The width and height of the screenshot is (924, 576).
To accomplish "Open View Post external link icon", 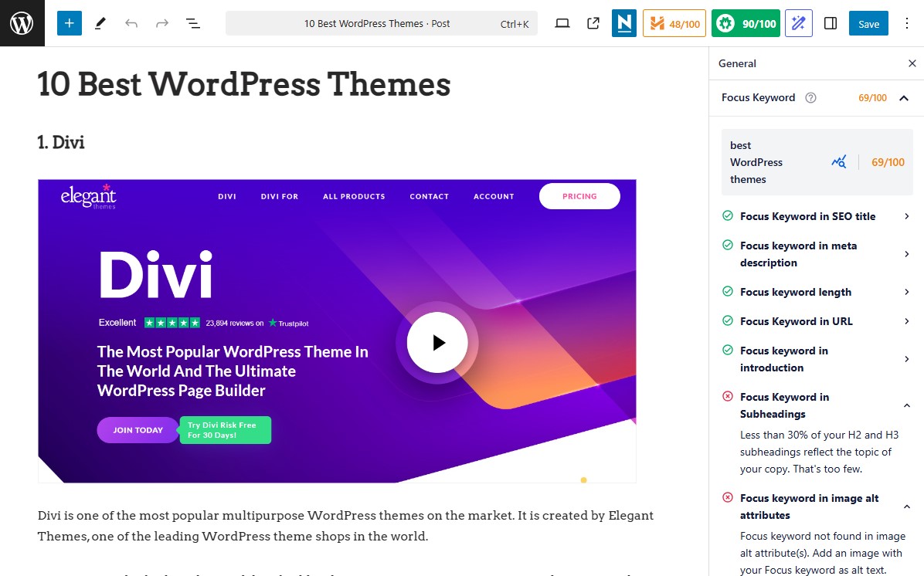I will click(x=593, y=24).
